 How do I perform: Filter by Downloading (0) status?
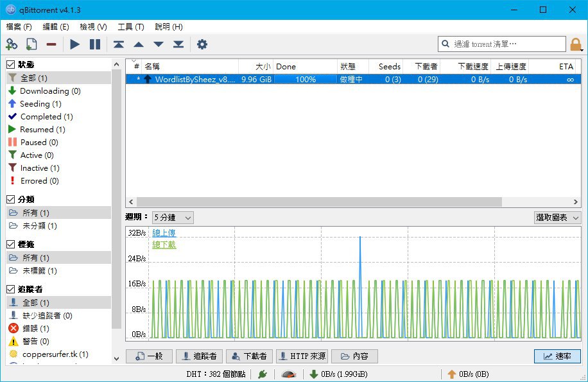click(50, 91)
